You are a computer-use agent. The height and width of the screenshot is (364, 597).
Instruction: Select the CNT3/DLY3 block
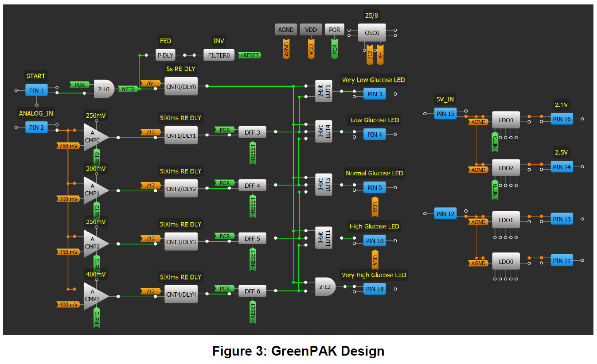181,241
